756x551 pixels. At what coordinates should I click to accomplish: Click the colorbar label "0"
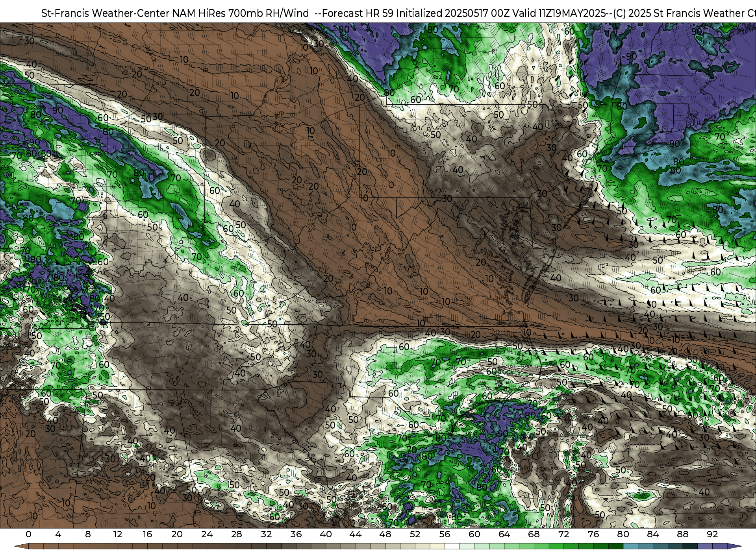[x=28, y=534]
